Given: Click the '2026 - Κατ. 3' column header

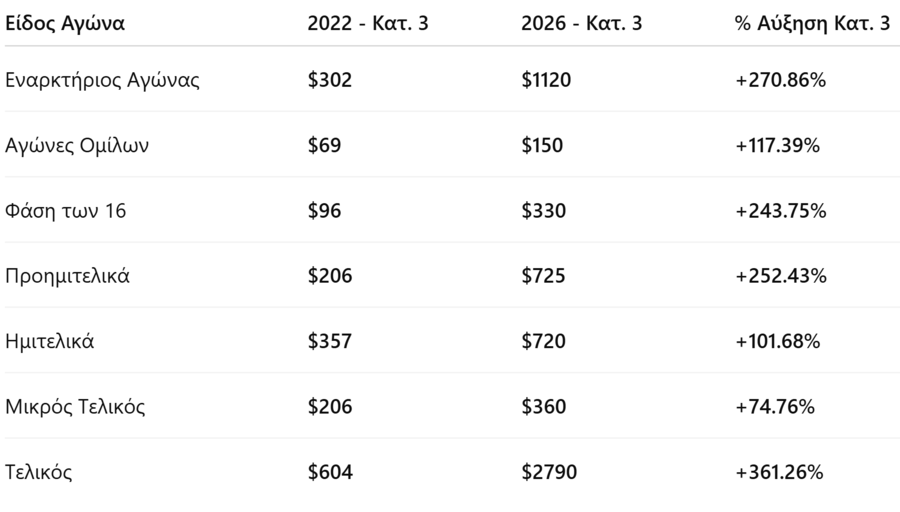Looking at the screenshot, I should [x=581, y=24].
